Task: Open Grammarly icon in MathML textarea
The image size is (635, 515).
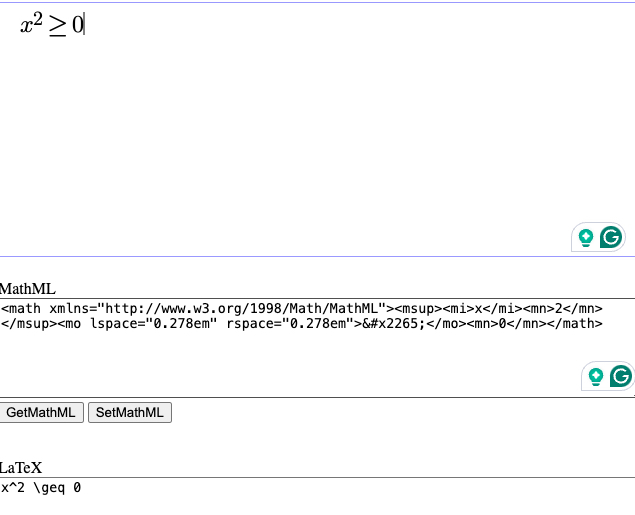Action: (x=620, y=376)
